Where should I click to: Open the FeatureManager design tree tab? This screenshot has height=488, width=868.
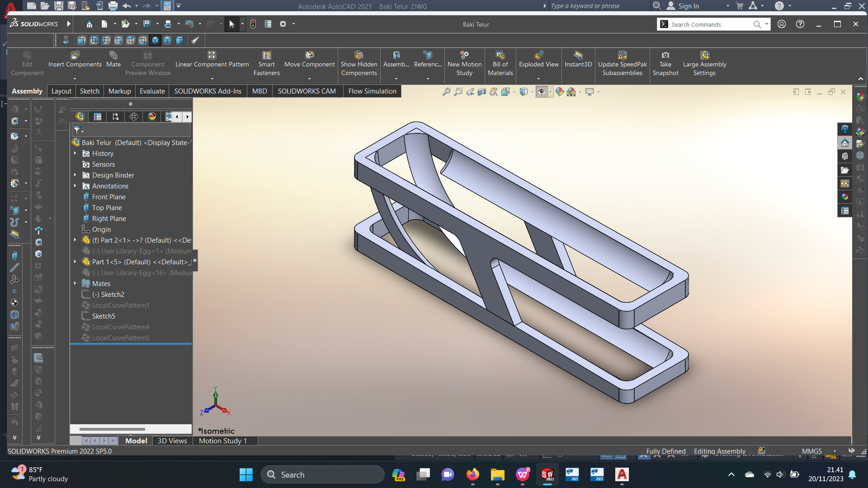pyautogui.click(x=80, y=117)
